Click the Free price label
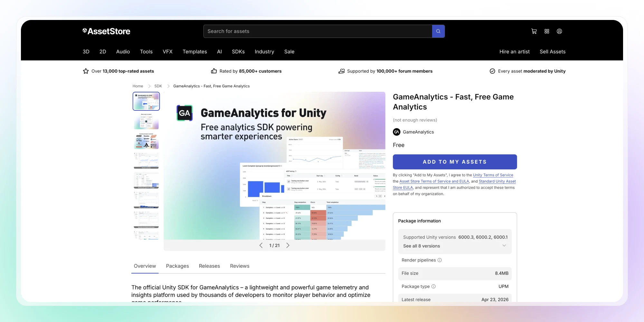This screenshot has width=644, height=322. click(x=399, y=145)
